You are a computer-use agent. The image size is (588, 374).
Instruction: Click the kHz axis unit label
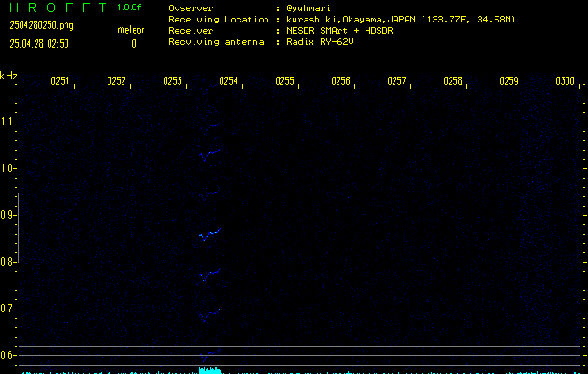point(8,76)
